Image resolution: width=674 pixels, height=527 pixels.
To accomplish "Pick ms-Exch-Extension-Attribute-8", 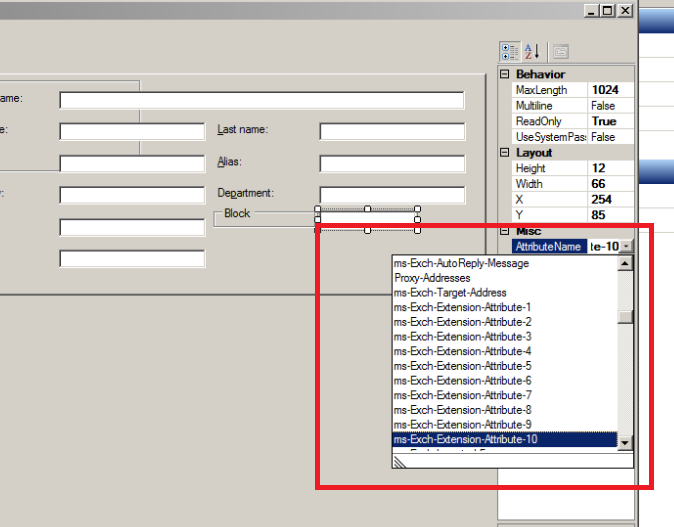I will (x=505, y=410).
